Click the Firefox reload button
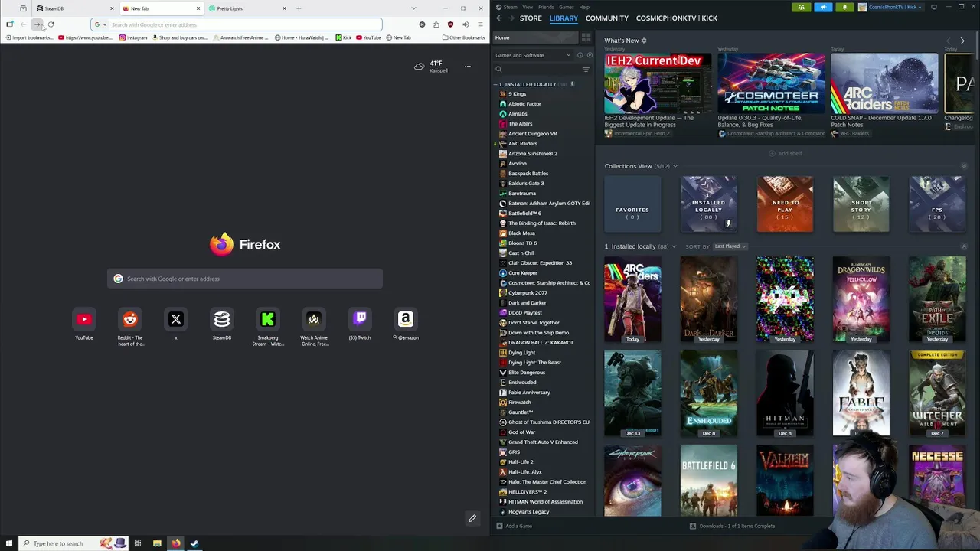The height and width of the screenshot is (551, 980). pos(51,24)
